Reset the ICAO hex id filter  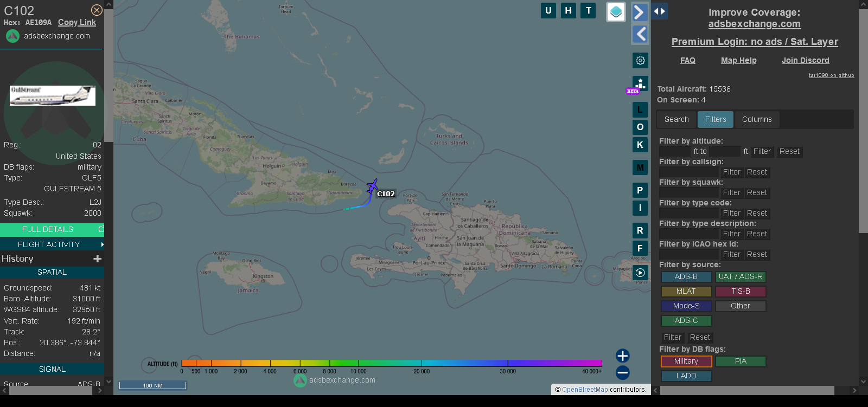tap(757, 254)
